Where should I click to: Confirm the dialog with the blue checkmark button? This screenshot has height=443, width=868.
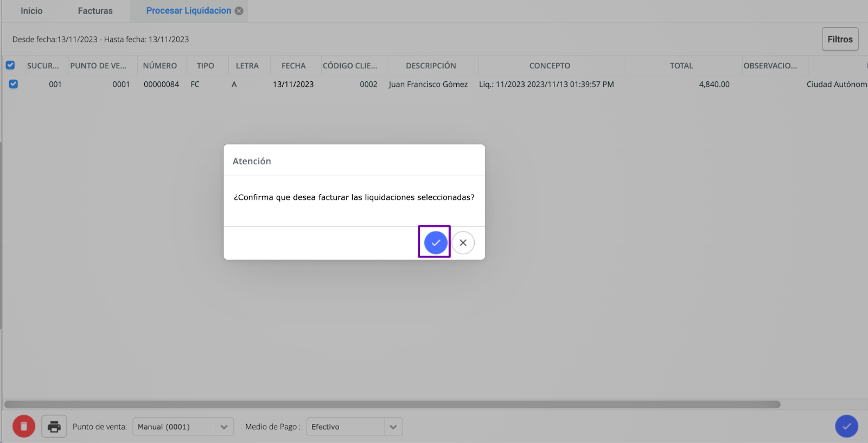pyautogui.click(x=436, y=242)
